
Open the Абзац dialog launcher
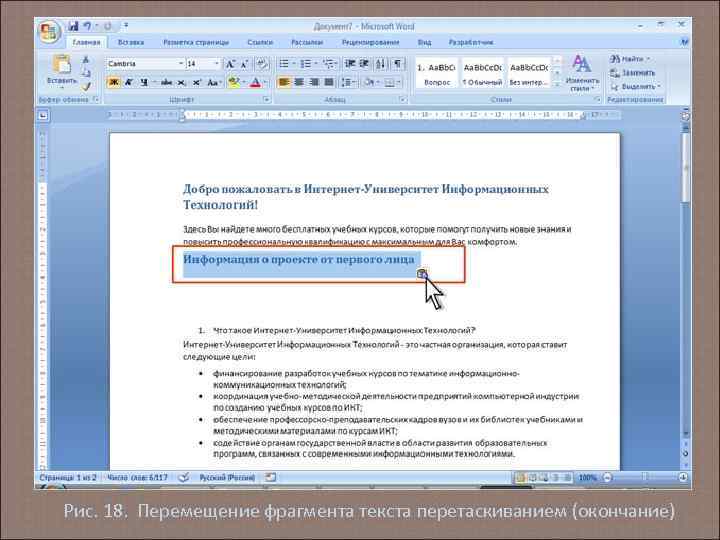point(403,100)
